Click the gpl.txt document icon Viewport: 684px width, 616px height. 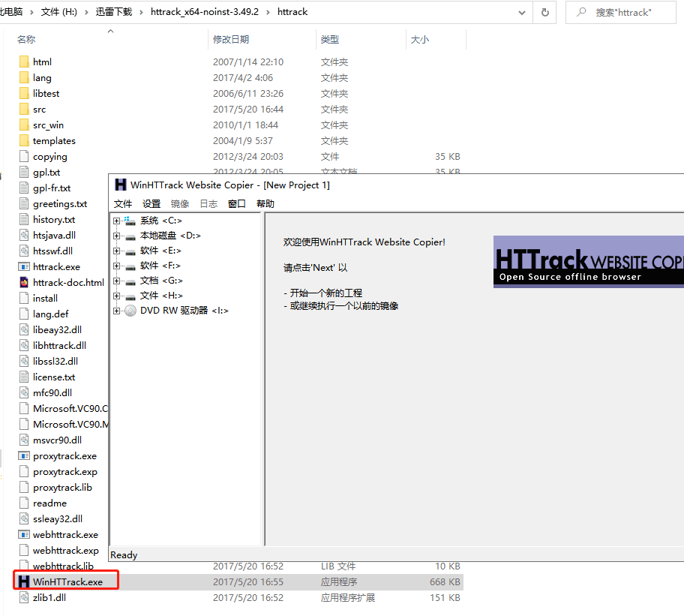pos(25,173)
